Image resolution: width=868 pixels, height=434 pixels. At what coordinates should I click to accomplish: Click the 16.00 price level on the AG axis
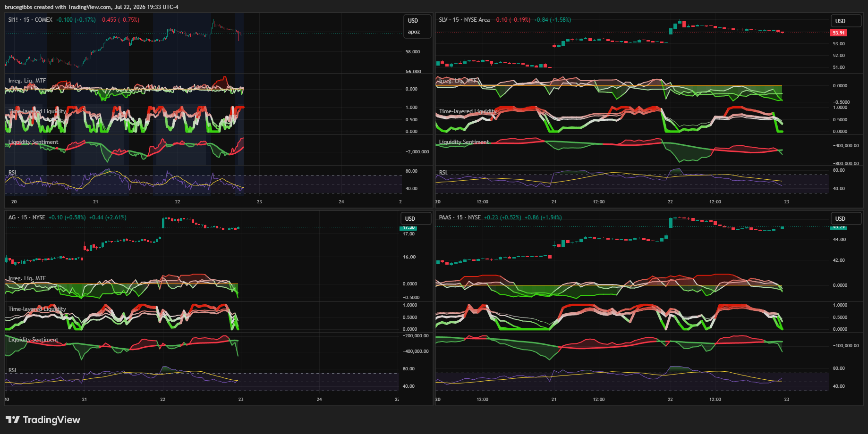pos(409,257)
